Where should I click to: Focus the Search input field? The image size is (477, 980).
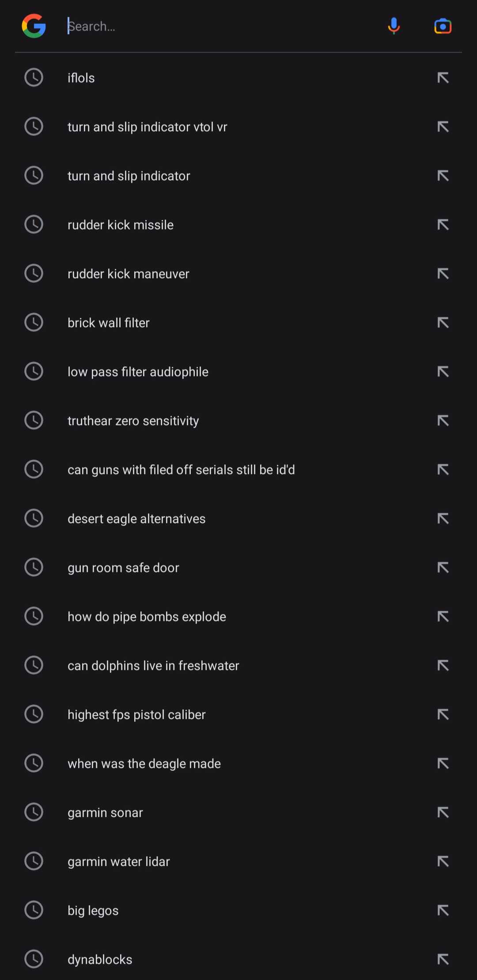221,26
